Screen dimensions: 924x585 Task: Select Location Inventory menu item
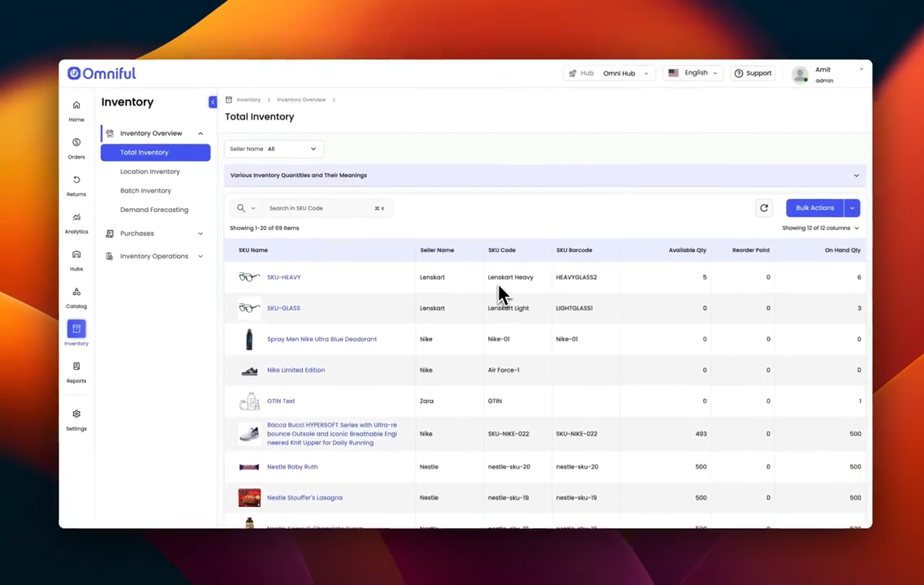click(150, 171)
